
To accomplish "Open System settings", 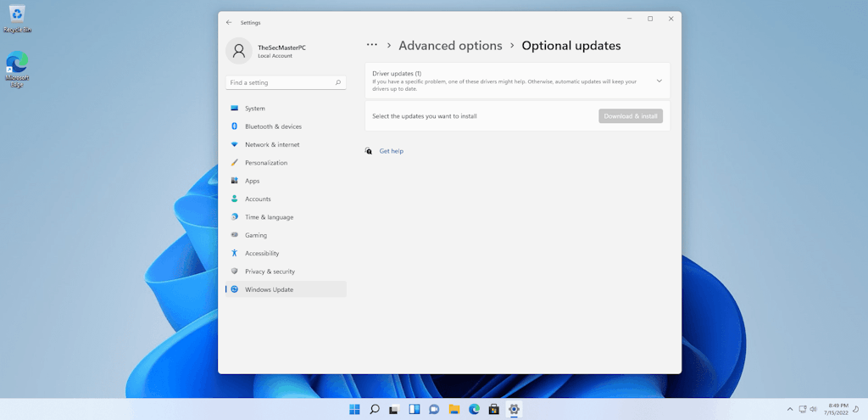I will coord(286,109).
